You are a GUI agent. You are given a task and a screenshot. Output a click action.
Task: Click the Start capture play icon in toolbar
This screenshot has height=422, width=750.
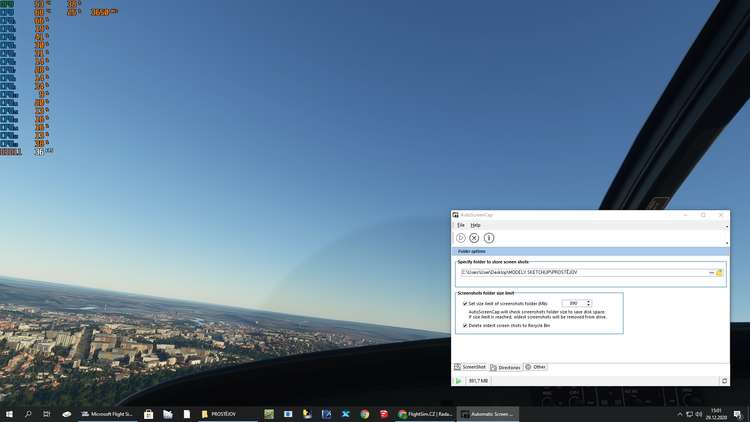461,238
